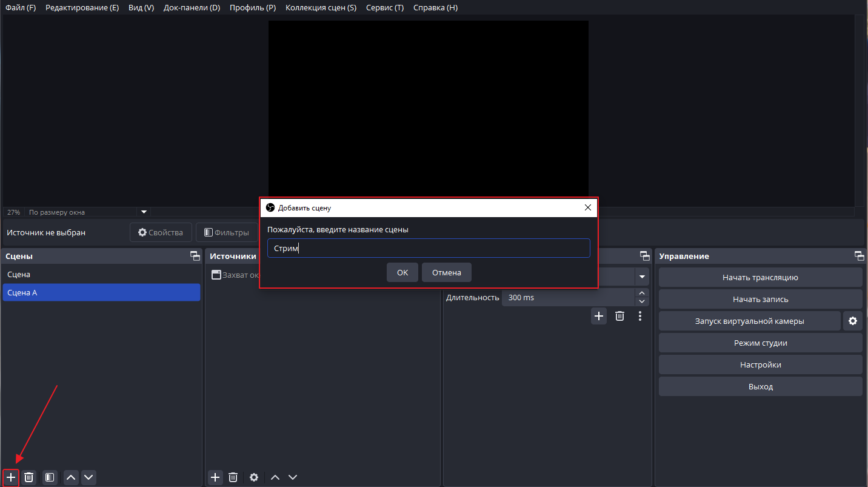The image size is (868, 487).
Task: Open three-dot transition options menu
Action: click(x=640, y=316)
